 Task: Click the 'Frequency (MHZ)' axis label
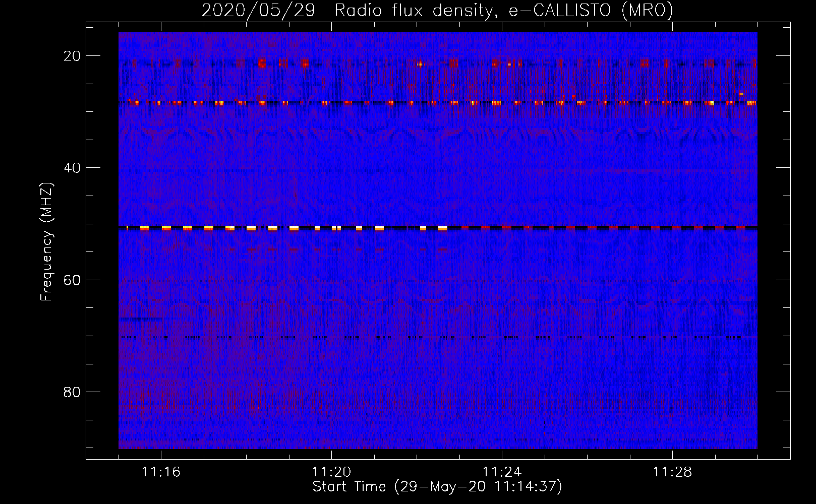[x=46, y=242]
